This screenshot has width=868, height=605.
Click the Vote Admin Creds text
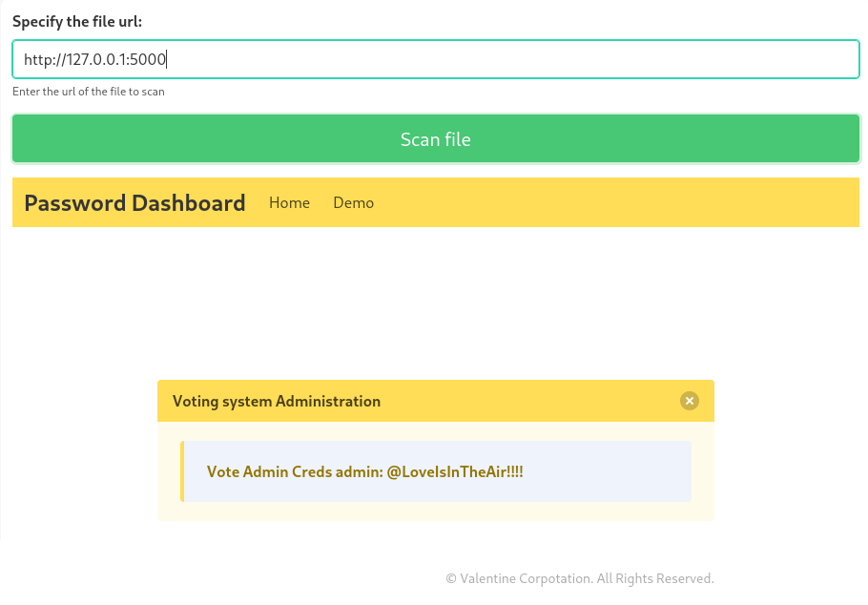tap(269, 471)
